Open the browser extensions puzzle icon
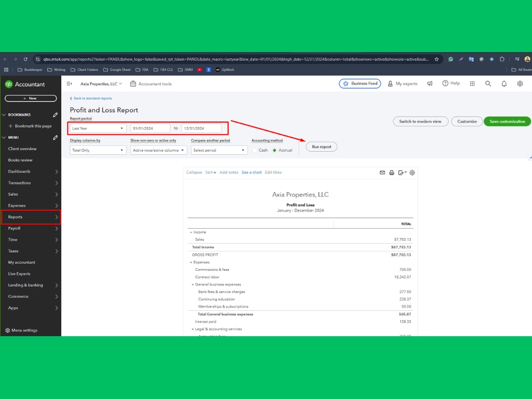 pos(502,59)
